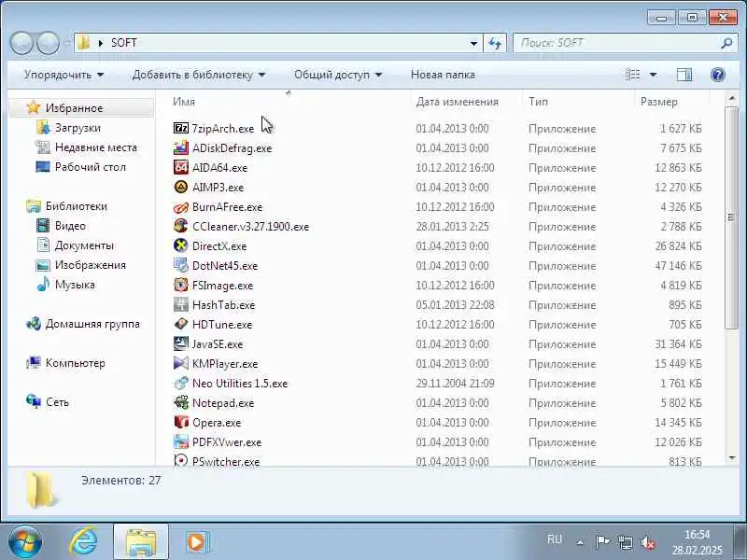Select the ADiskDefrag.exe icon
This screenshot has width=747, height=560.
180,147
